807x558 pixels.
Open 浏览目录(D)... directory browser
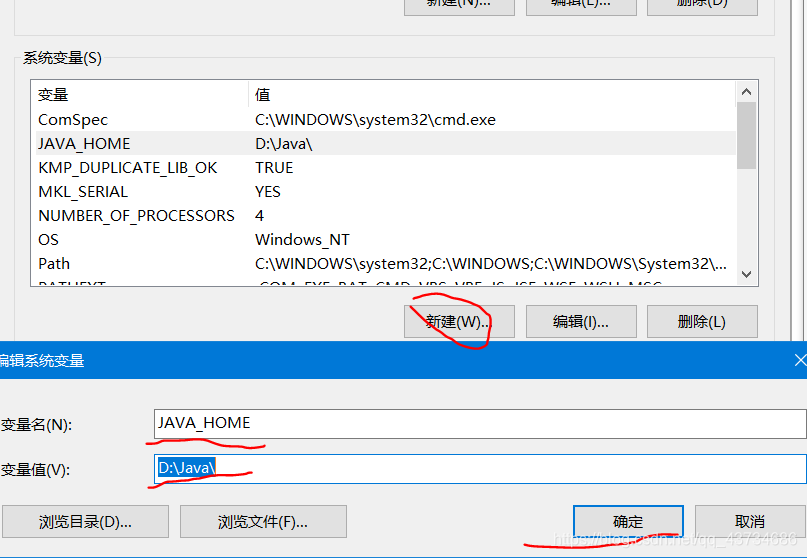(x=85, y=521)
